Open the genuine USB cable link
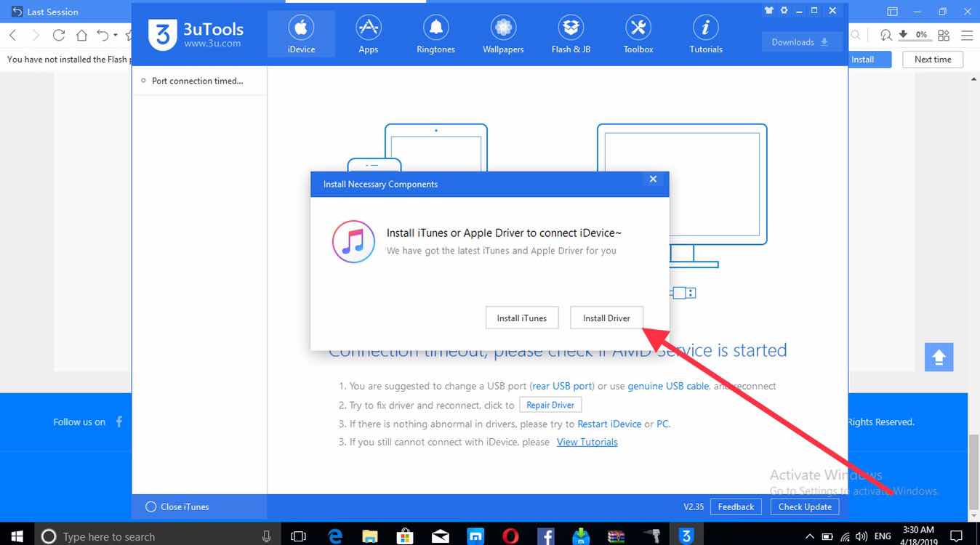The height and width of the screenshot is (545, 980). [x=668, y=386]
